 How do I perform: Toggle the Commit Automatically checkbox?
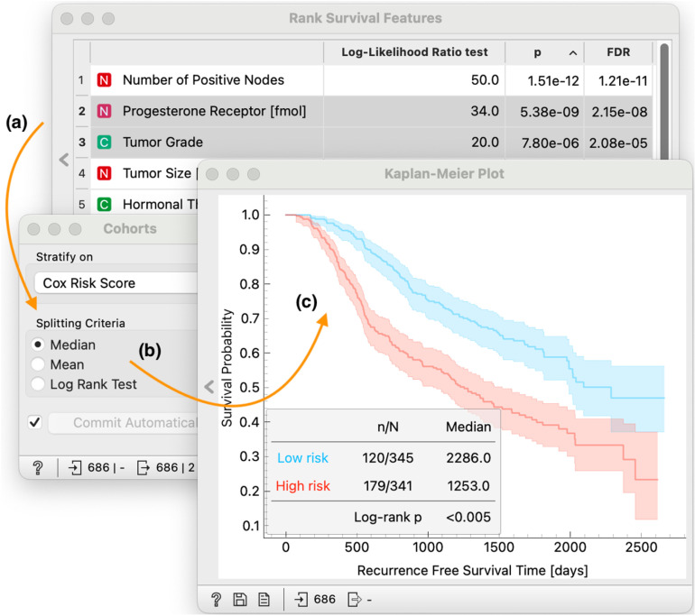[x=34, y=422]
